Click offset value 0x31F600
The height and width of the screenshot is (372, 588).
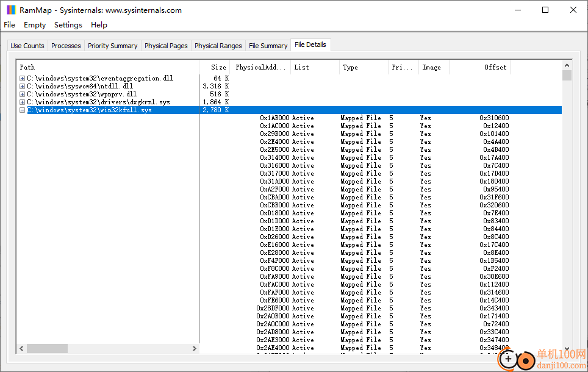[x=494, y=197]
